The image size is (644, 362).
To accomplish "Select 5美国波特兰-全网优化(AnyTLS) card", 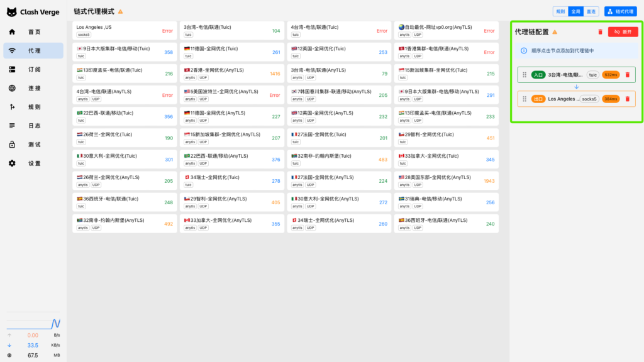I will [x=231, y=95].
